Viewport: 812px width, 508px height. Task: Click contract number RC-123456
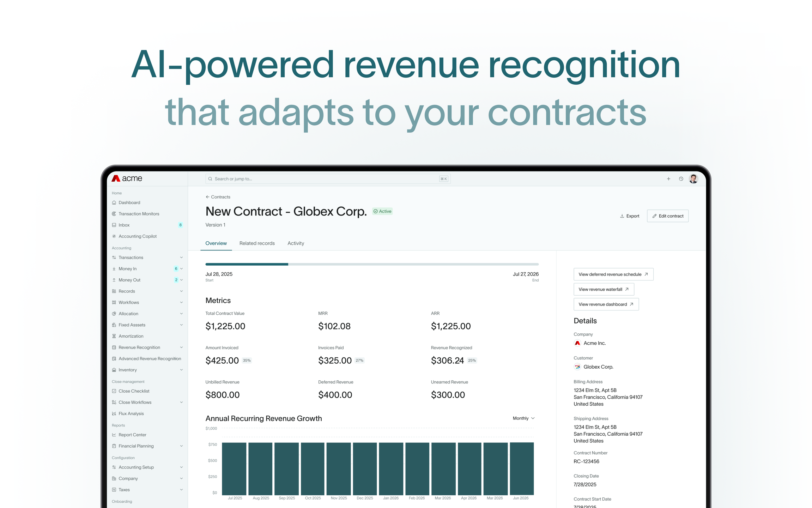(586, 461)
